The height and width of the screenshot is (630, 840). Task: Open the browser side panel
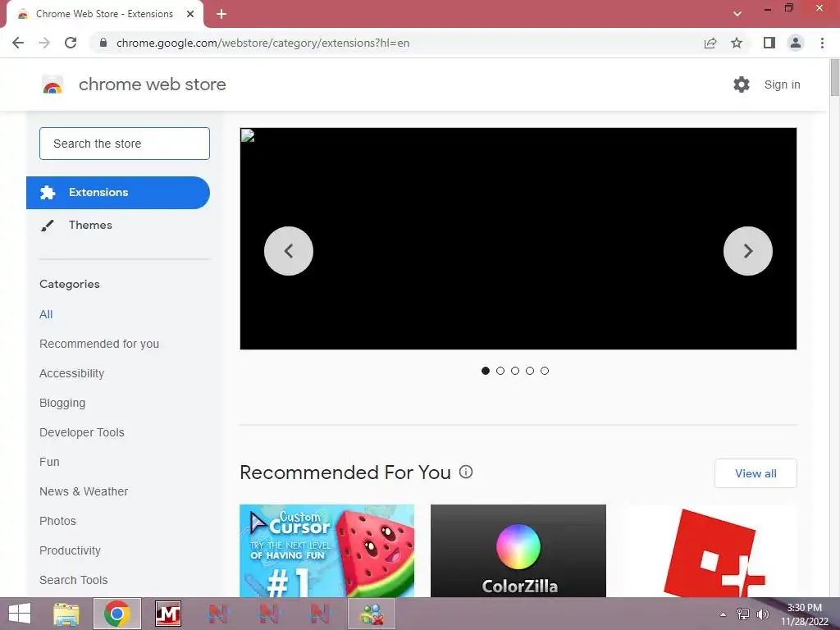(769, 43)
